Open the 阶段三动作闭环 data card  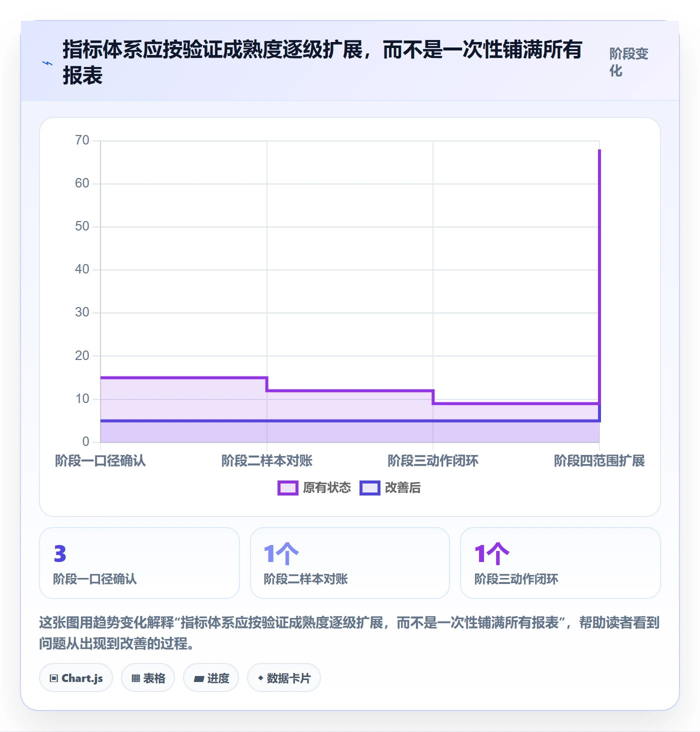click(560, 563)
